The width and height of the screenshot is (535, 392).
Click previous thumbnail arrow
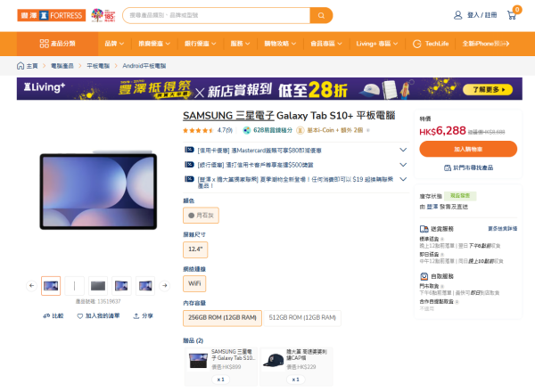coord(31,286)
